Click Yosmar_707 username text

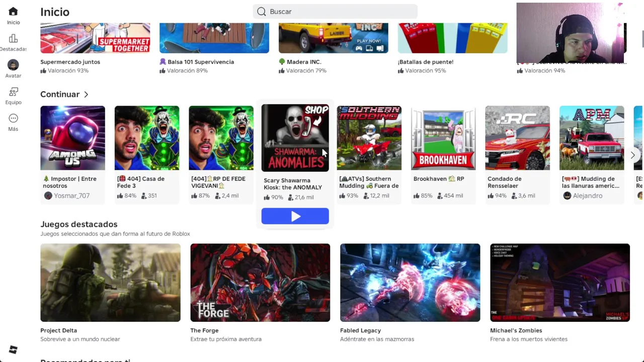(x=71, y=196)
